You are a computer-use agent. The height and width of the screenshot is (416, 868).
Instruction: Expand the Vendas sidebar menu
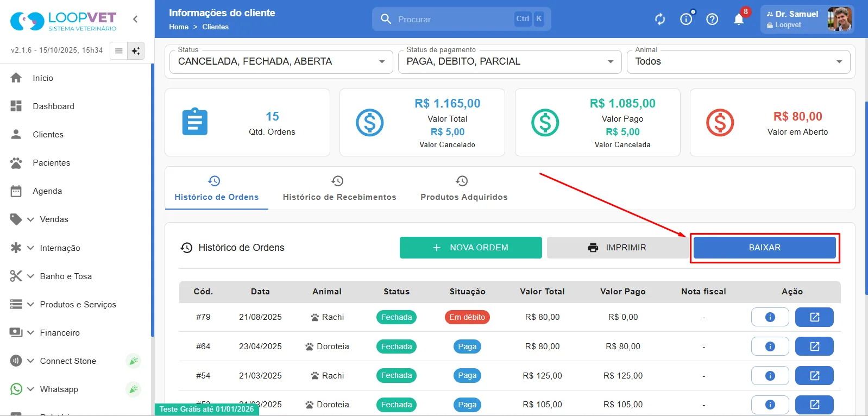tap(54, 219)
